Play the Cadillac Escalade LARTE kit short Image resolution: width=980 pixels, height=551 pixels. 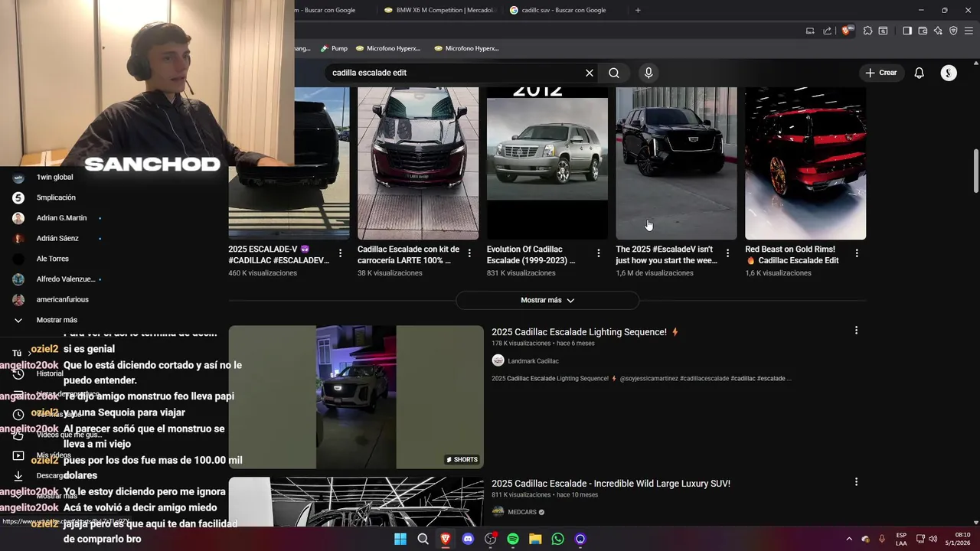click(418, 163)
